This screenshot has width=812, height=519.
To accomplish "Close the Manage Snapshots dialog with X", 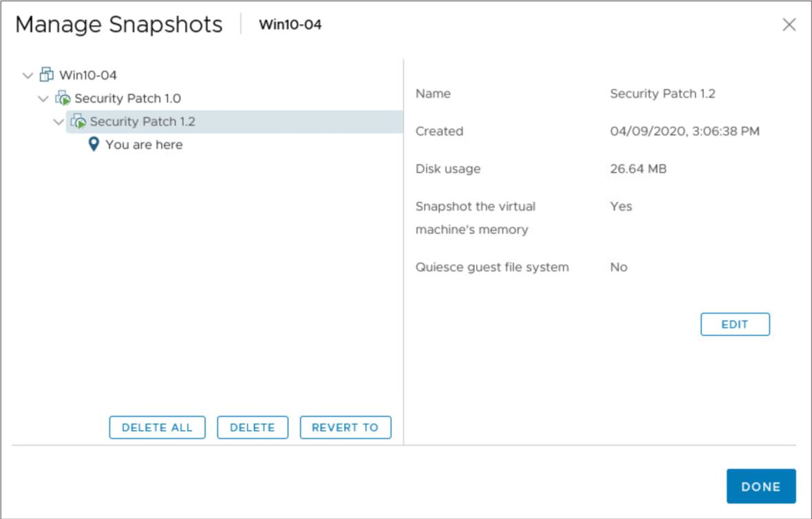I will click(789, 24).
